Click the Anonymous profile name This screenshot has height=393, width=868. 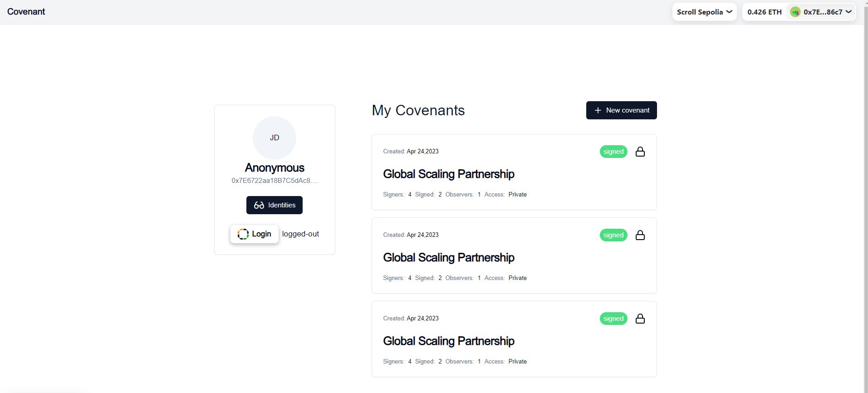point(275,168)
